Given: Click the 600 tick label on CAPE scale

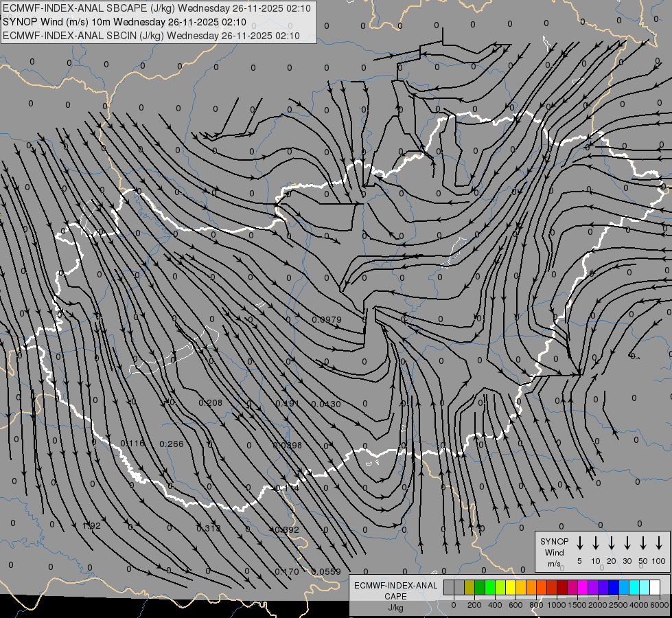Looking at the screenshot, I should click(x=515, y=605).
